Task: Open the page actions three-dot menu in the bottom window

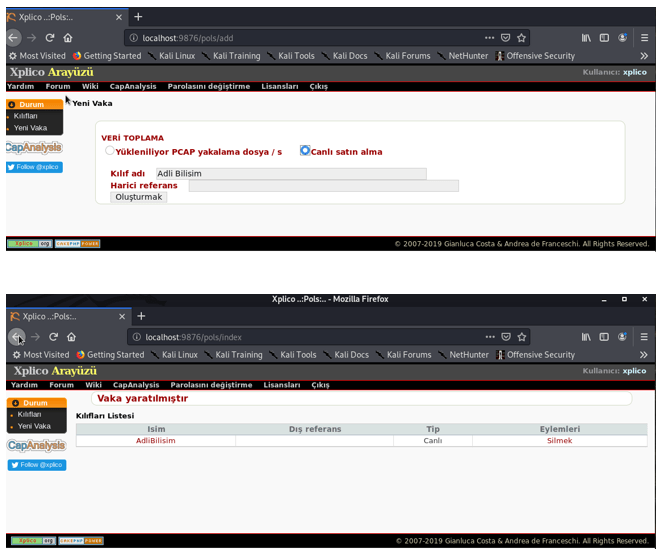Action: click(x=489, y=337)
